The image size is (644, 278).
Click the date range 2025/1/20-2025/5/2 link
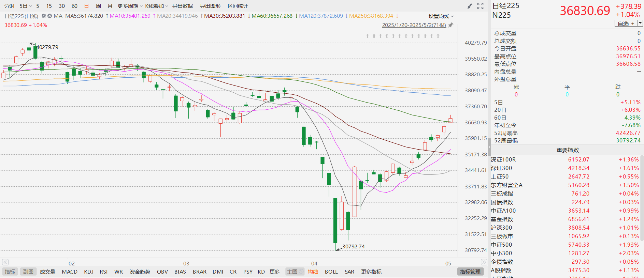coord(414,25)
